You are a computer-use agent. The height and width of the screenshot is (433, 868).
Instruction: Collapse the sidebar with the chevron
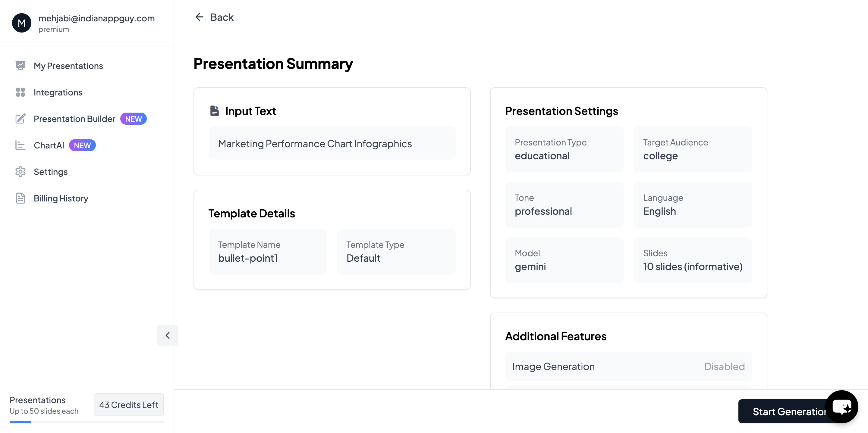[168, 335]
